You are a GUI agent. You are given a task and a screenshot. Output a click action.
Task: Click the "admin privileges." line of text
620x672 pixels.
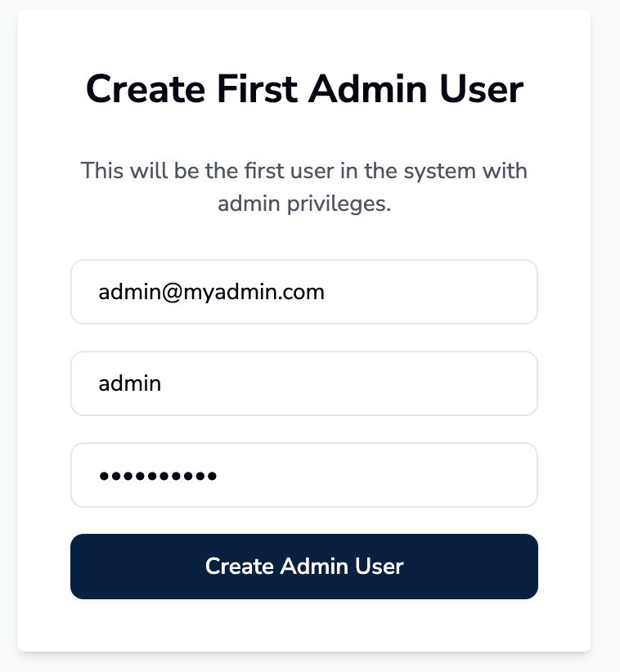pyautogui.click(x=304, y=204)
